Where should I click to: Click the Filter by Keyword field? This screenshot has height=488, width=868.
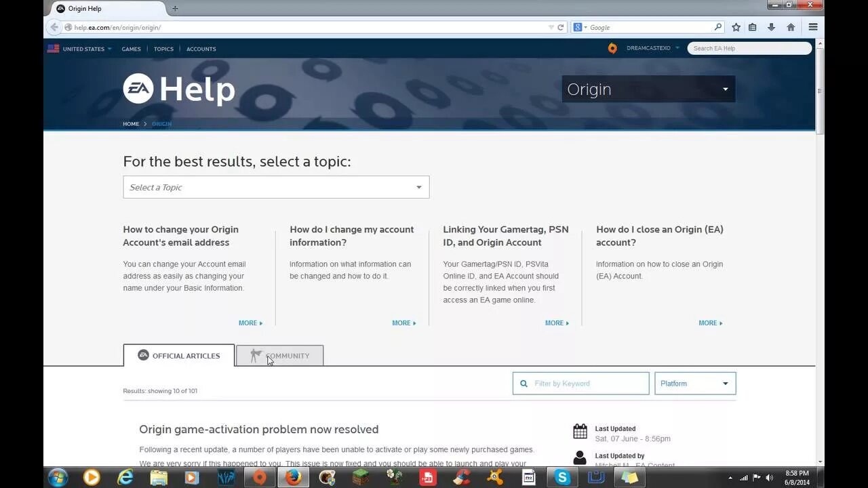(x=581, y=384)
